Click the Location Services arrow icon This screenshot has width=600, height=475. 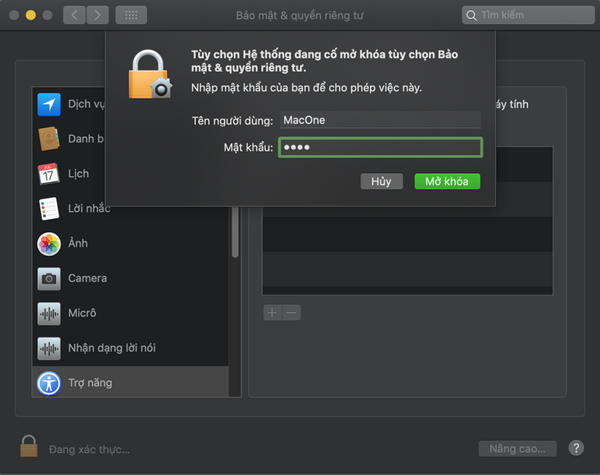click(49, 104)
